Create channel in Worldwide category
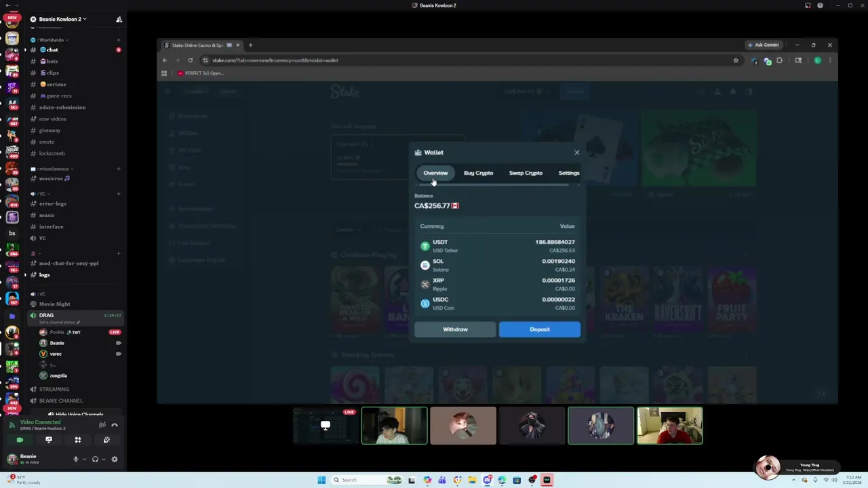The width and height of the screenshot is (868, 488). (x=119, y=40)
